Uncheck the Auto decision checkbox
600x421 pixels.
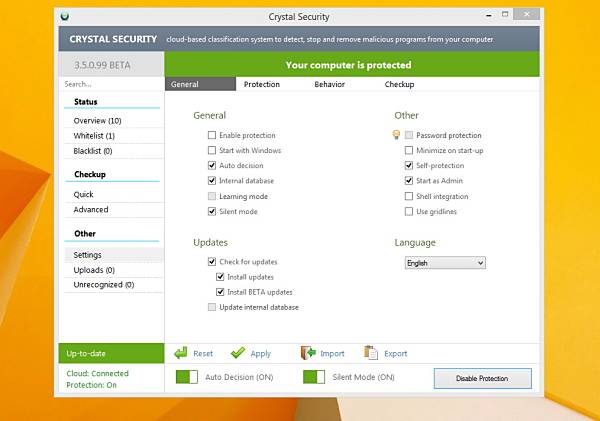coord(212,165)
